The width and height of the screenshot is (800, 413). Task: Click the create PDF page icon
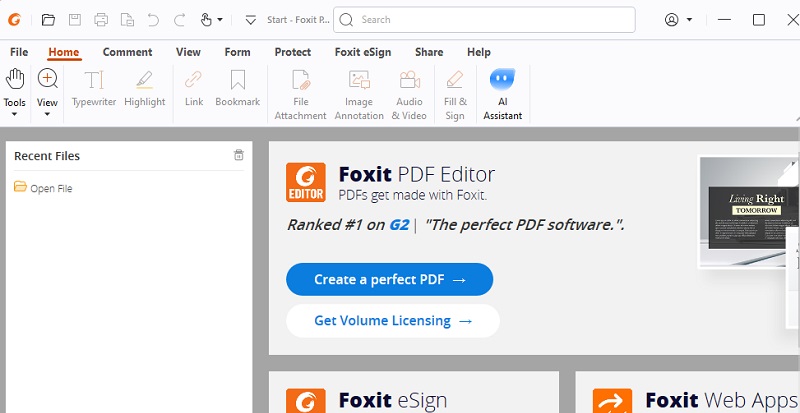click(x=127, y=20)
